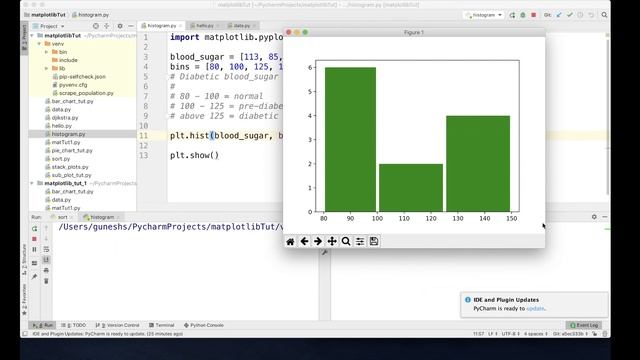Commit changes with green check icon
The image size is (640, 360).
coord(569,15)
